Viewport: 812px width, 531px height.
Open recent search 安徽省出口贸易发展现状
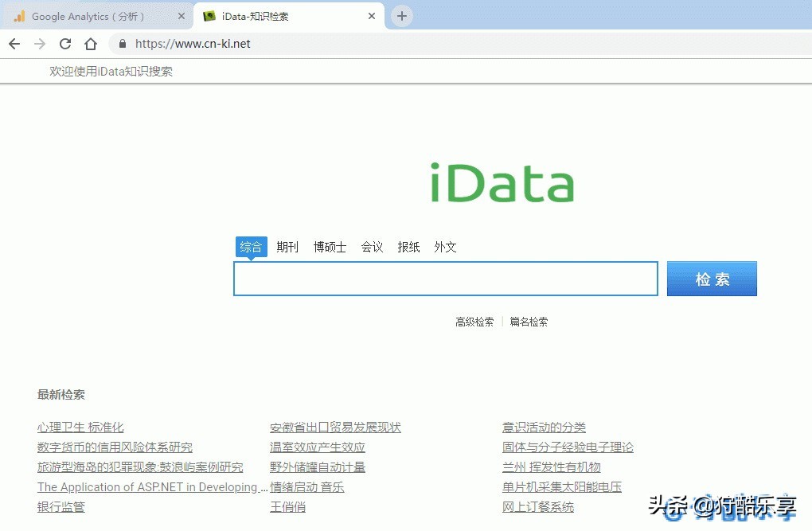pyautogui.click(x=335, y=428)
